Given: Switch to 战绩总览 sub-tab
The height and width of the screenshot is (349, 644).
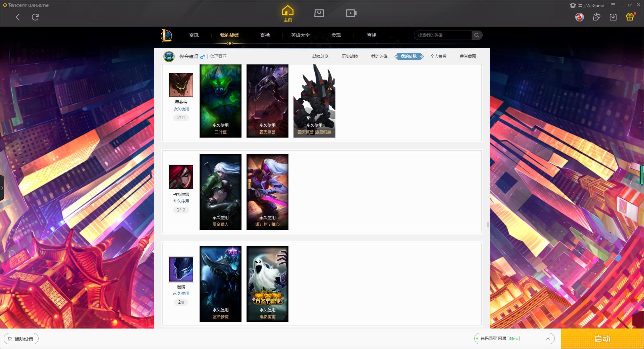Looking at the screenshot, I should click(320, 56).
